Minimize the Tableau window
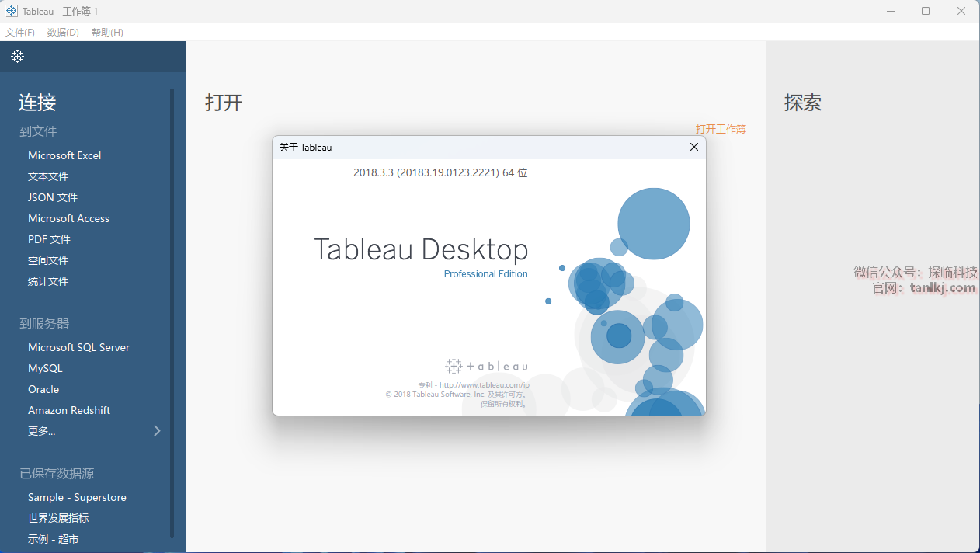Viewport: 980px width, 553px height. pos(891,11)
